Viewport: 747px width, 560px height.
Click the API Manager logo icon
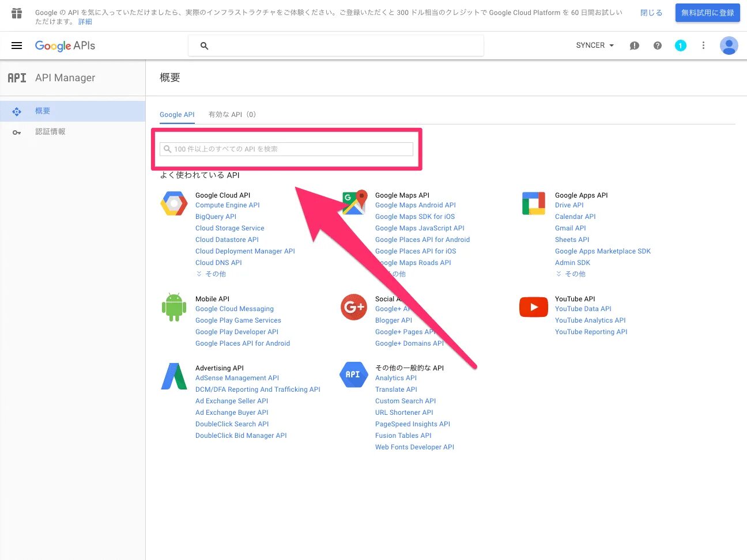coord(17,78)
